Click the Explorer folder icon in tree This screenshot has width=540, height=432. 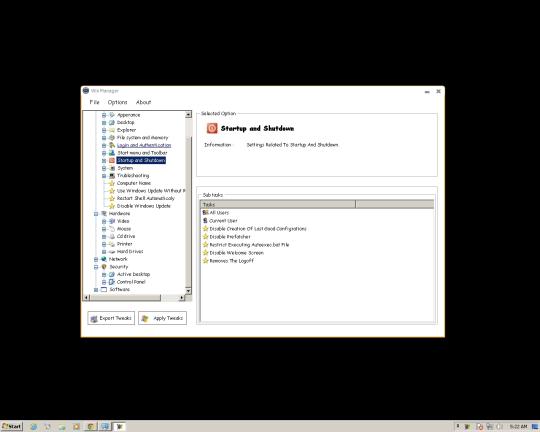coord(112,130)
